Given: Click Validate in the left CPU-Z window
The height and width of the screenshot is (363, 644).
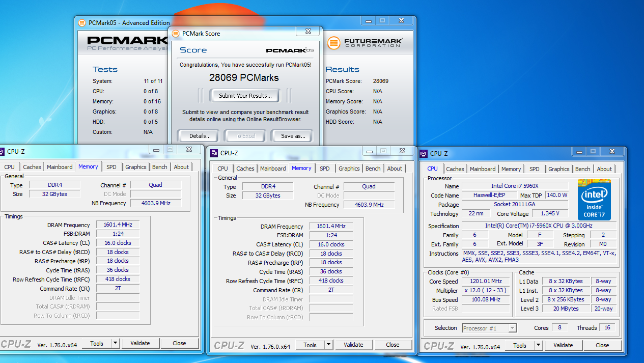Looking at the screenshot, I should pyautogui.click(x=140, y=343).
